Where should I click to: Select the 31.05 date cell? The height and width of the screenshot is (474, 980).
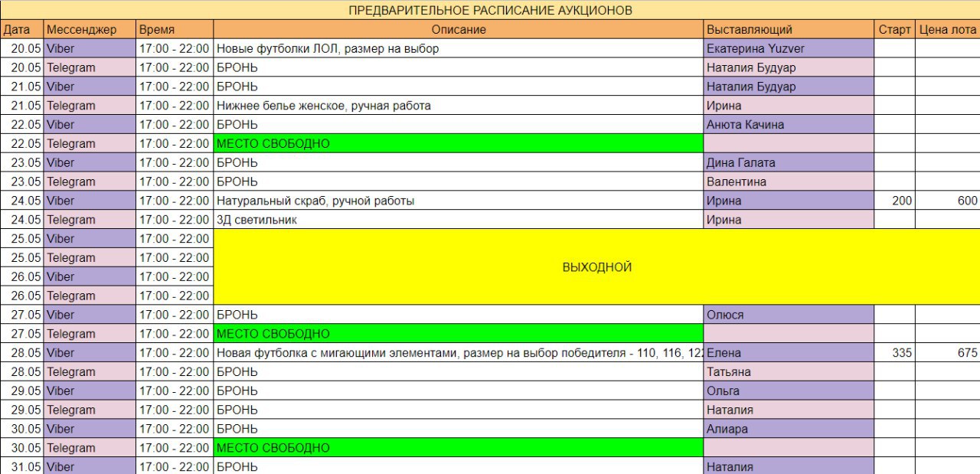click(21, 466)
